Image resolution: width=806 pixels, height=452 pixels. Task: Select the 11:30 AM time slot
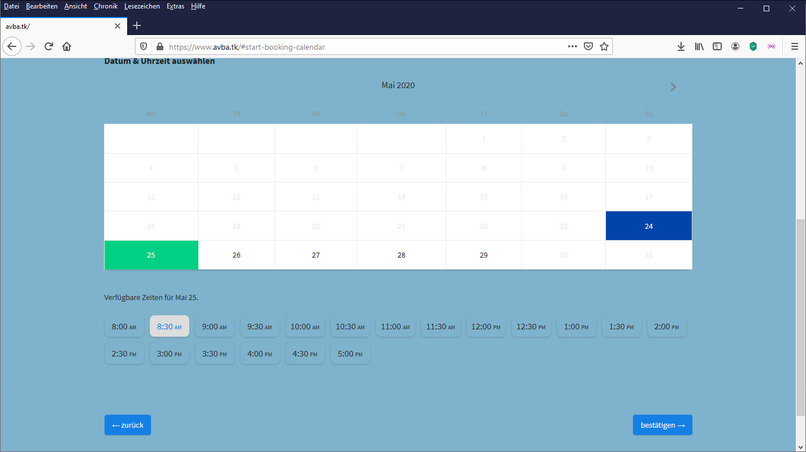coord(441,327)
